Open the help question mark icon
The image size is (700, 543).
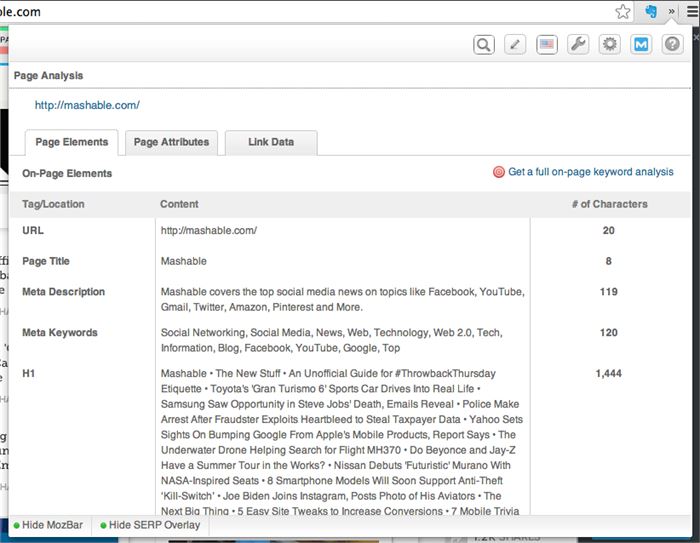tap(672, 44)
